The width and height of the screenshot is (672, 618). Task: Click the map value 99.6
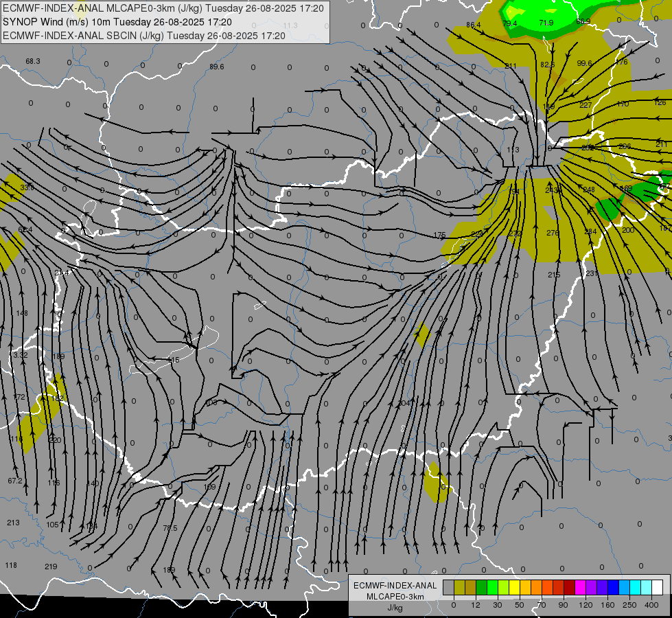[584, 63]
